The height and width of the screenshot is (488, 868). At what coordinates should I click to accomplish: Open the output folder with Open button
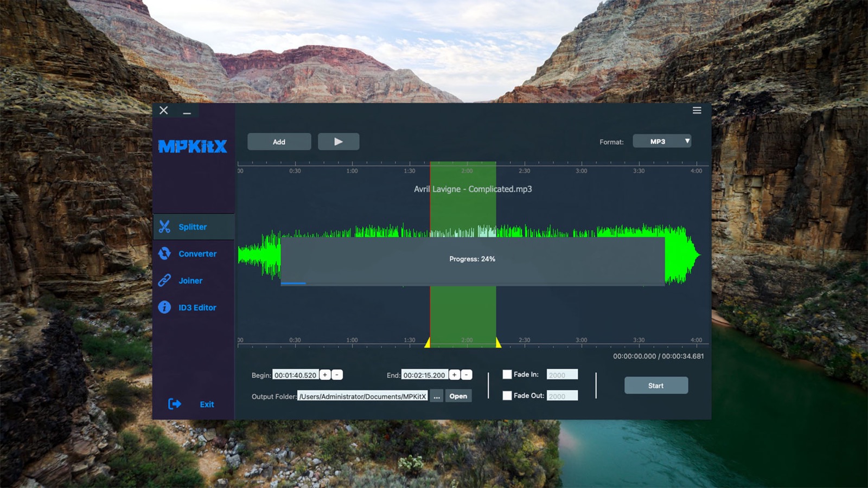pyautogui.click(x=458, y=396)
